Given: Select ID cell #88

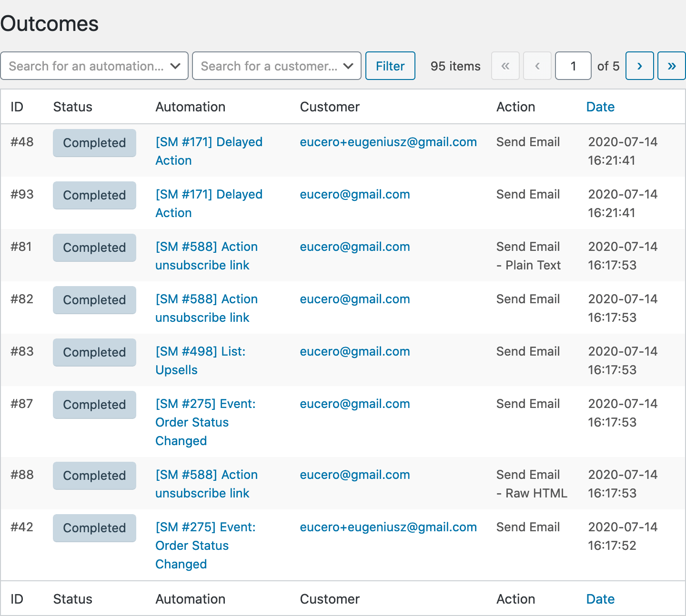Looking at the screenshot, I should pyautogui.click(x=22, y=475).
